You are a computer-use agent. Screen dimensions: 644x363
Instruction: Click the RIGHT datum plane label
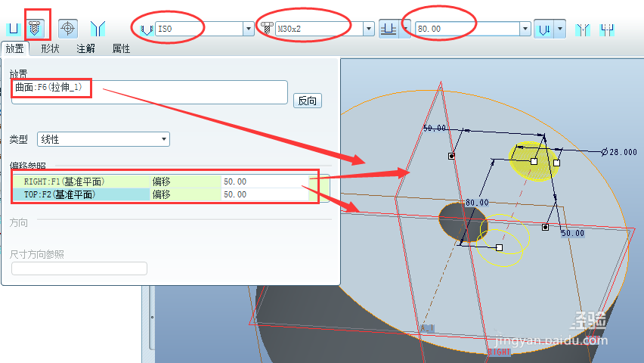pyautogui.click(x=499, y=352)
